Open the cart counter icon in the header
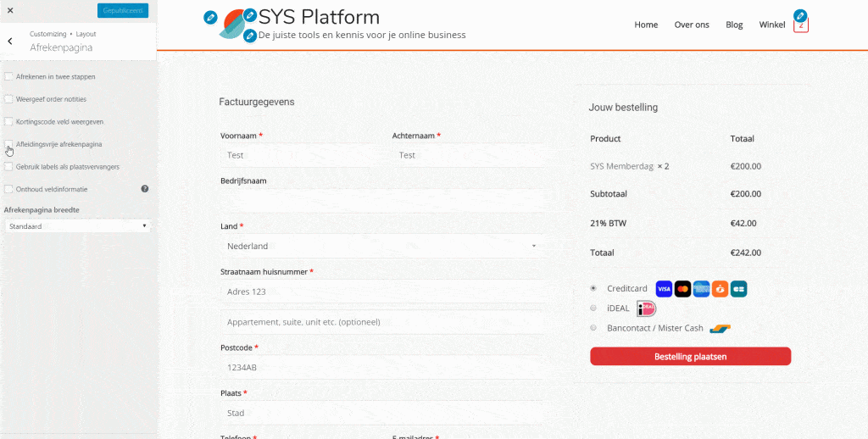This screenshot has height=439, width=868. pos(801,25)
